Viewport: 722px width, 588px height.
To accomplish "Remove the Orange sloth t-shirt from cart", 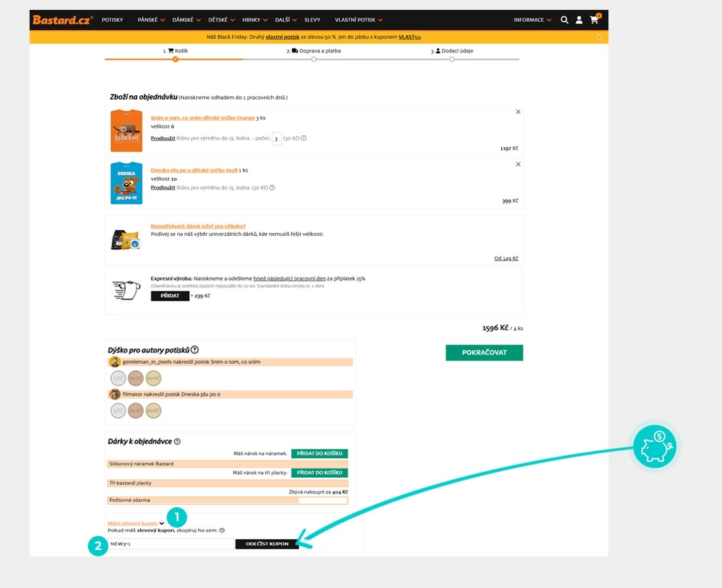I will (518, 112).
